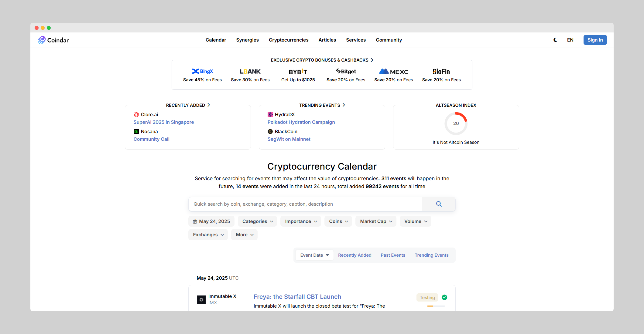Switch to Trending Events tab
644x334 pixels.
(431, 255)
